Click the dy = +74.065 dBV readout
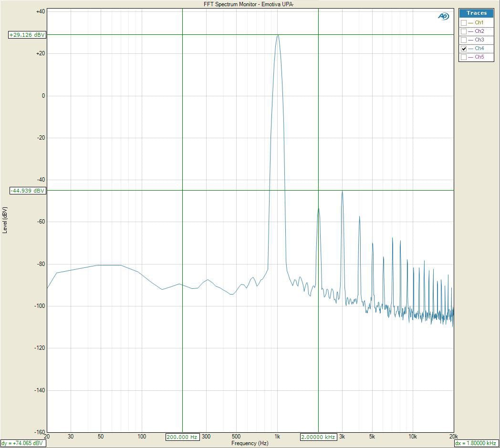This screenshot has height=448, width=500. tap(22, 443)
